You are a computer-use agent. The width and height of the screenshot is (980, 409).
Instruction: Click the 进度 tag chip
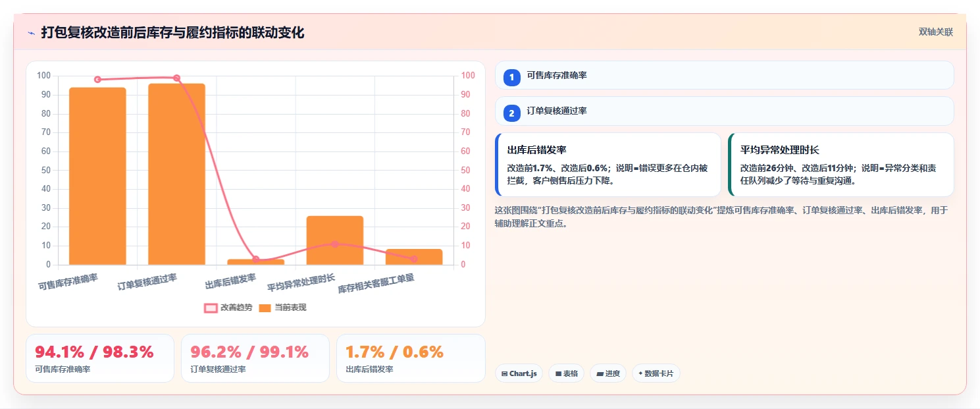click(x=608, y=373)
